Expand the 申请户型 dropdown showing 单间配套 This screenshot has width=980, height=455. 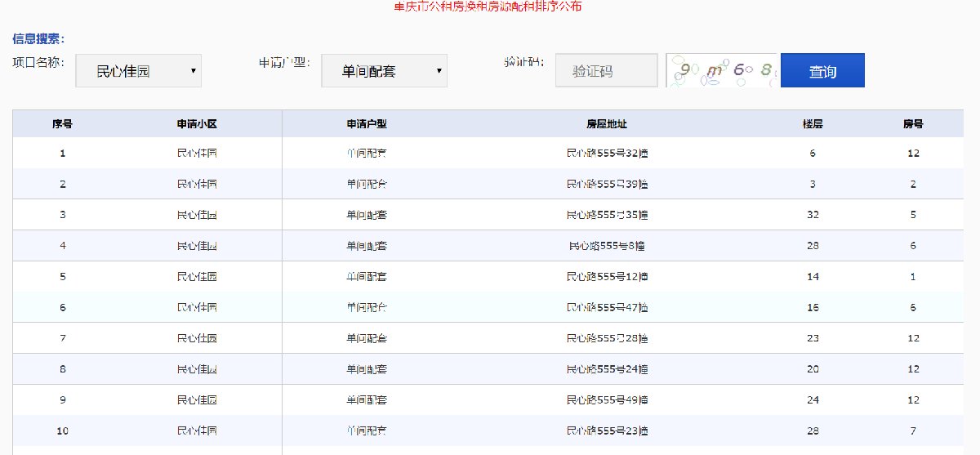[x=384, y=71]
